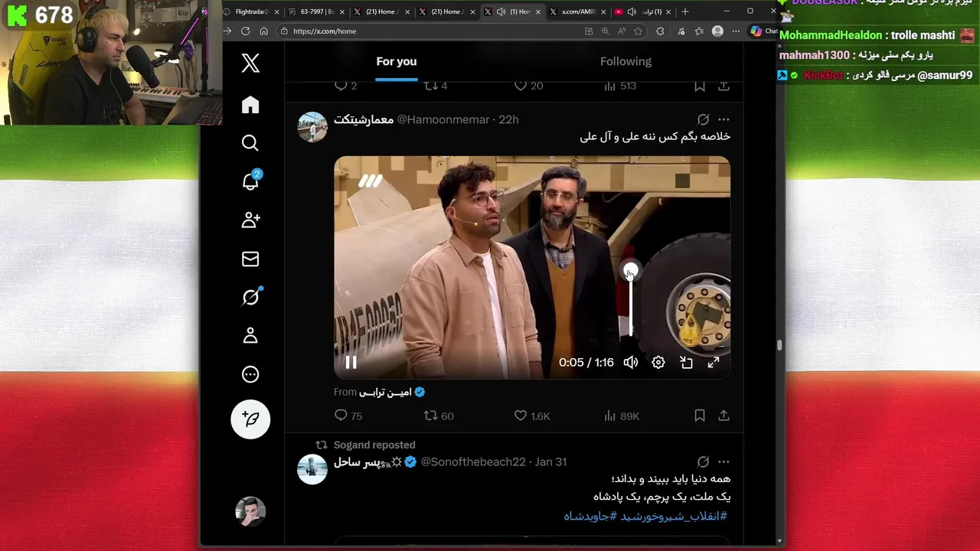Open Grok icon in the X sidebar
This screenshot has width=980, height=551.
click(250, 297)
